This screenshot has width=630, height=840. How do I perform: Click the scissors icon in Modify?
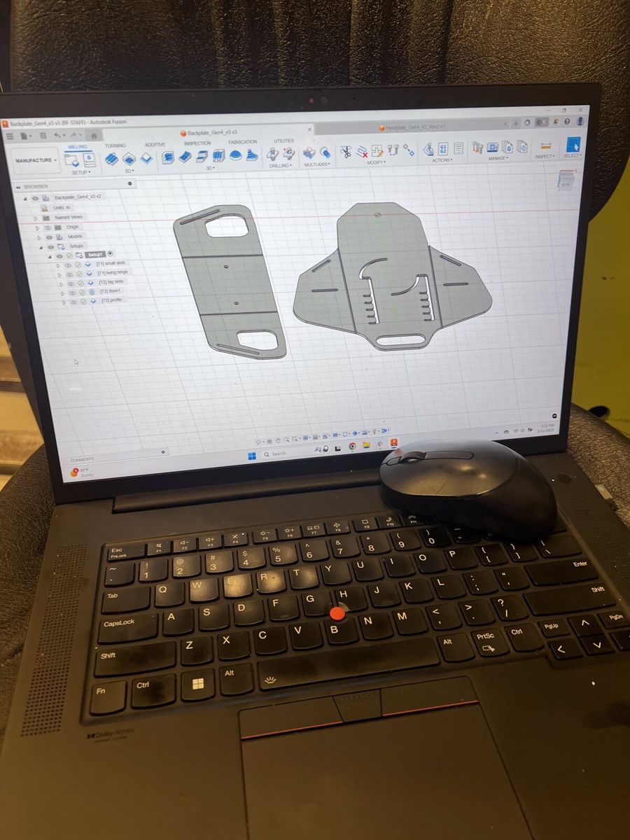[x=345, y=152]
